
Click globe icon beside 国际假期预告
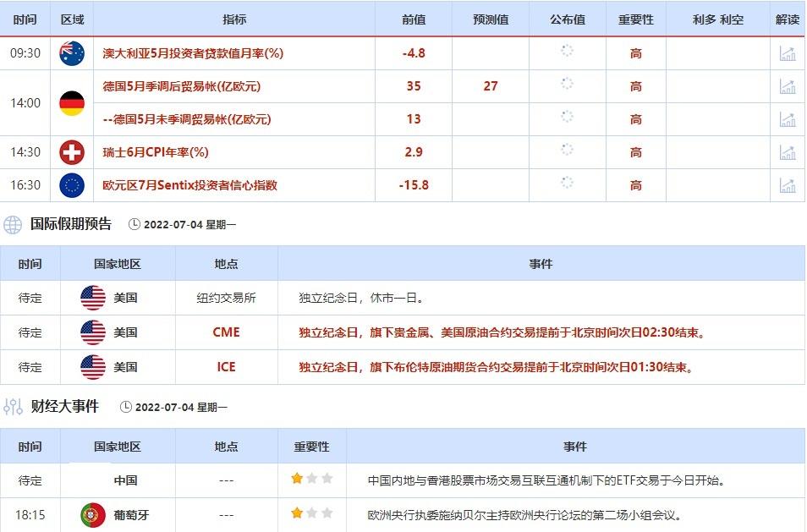coord(13,225)
